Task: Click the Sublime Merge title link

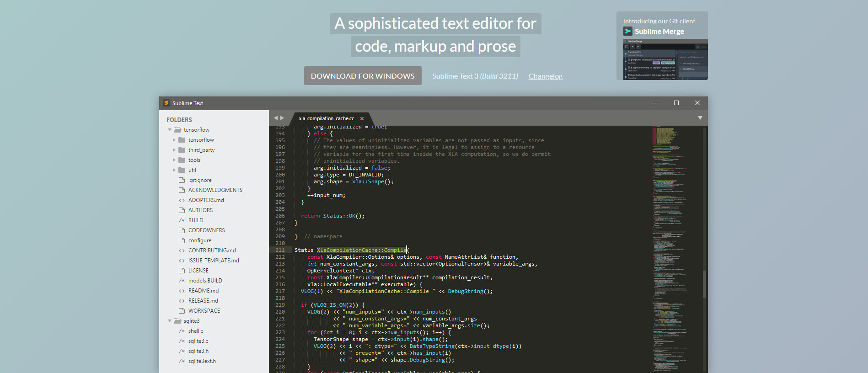Action: 659,31
